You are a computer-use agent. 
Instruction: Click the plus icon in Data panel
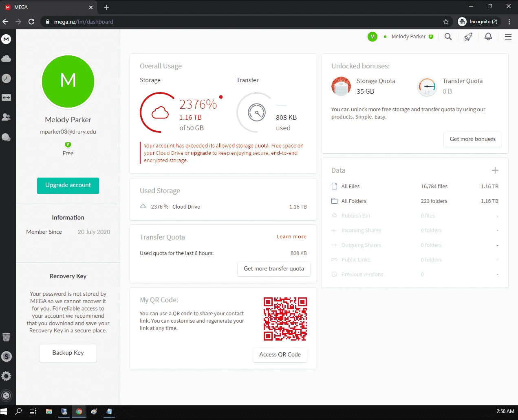(x=495, y=170)
